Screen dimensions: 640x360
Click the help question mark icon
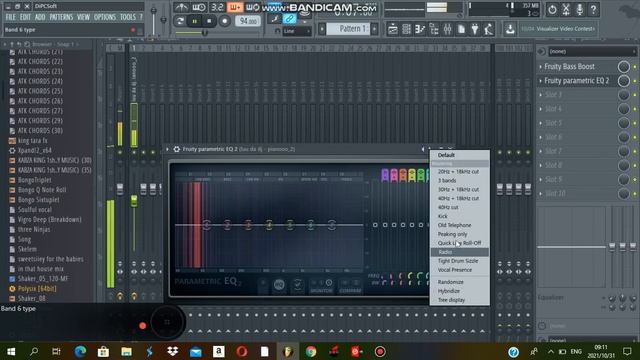[x=593, y=9]
